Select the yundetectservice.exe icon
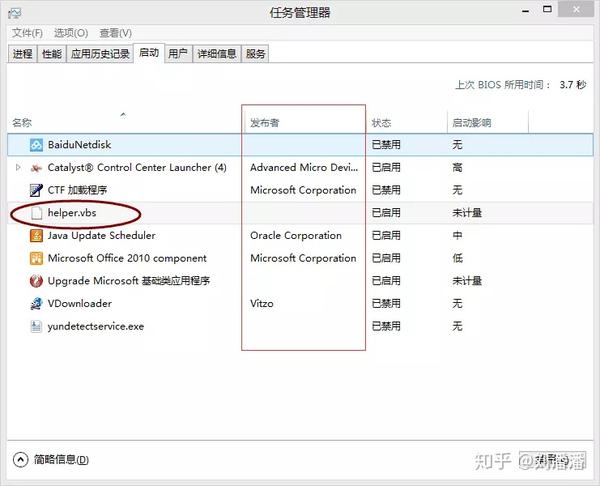The image size is (600, 486). [36, 326]
